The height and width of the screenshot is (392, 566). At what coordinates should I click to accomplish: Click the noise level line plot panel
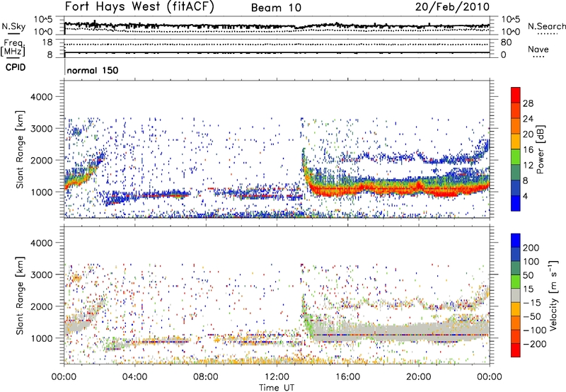coord(277,25)
